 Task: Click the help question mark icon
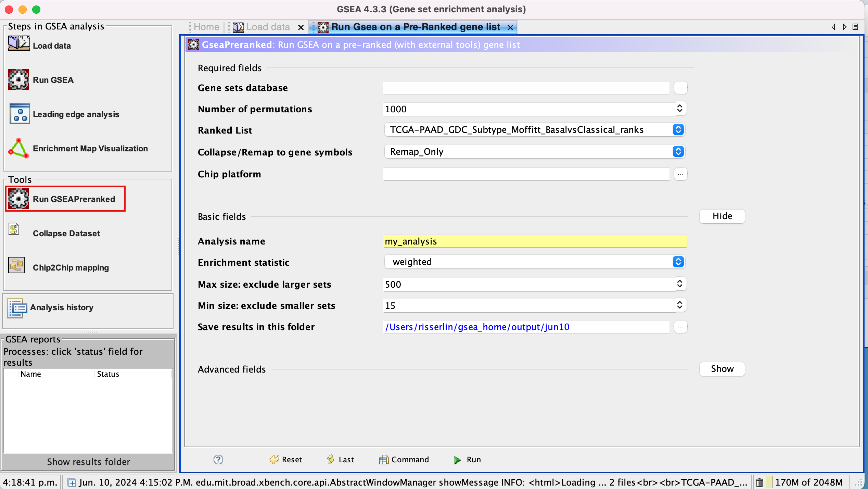[x=218, y=459]
